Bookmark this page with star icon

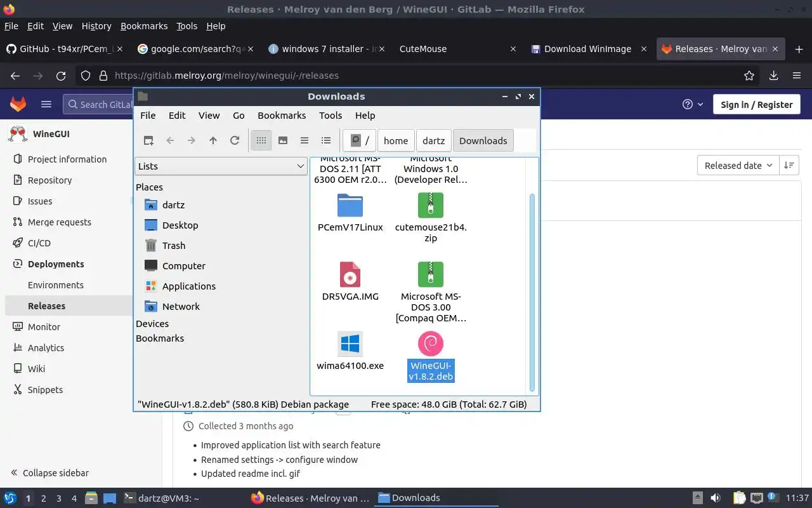click(749, 76)
